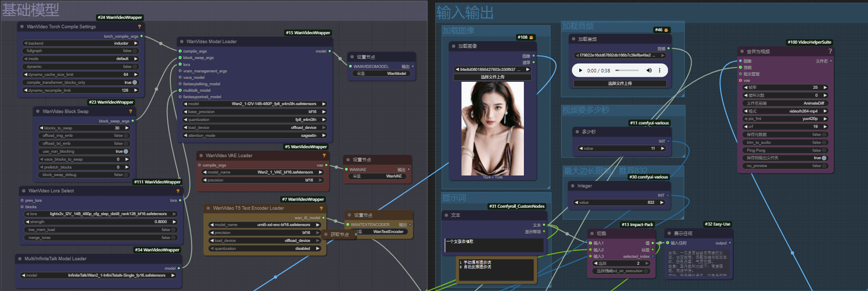Mute the audio player volume

tap(649, 70)
